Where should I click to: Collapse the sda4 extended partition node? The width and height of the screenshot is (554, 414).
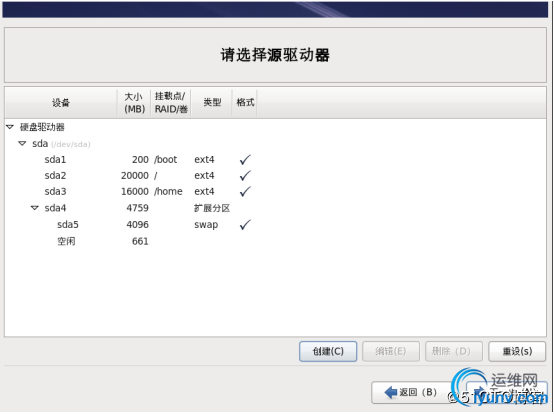click(x=35, y=208)
